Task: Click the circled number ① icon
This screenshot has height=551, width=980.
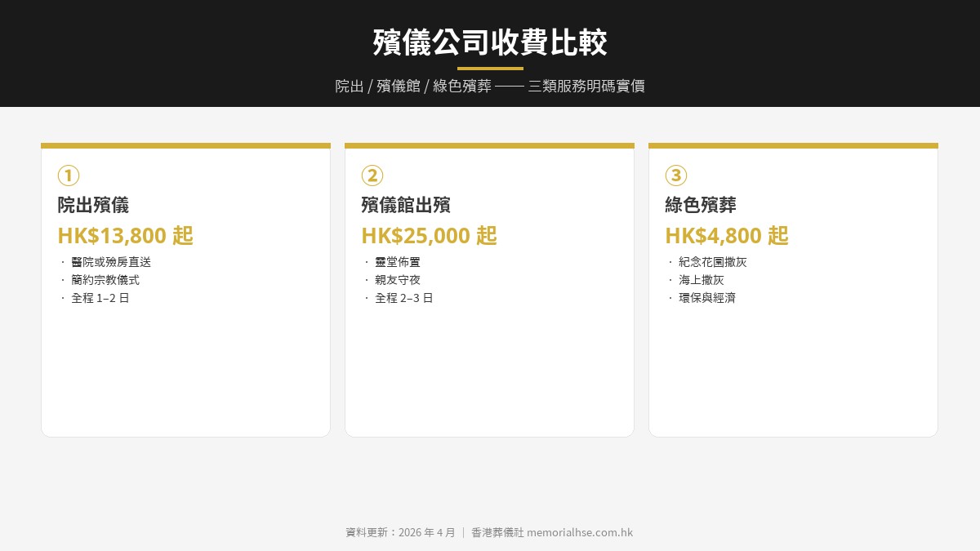Action: tap(69, 176)
